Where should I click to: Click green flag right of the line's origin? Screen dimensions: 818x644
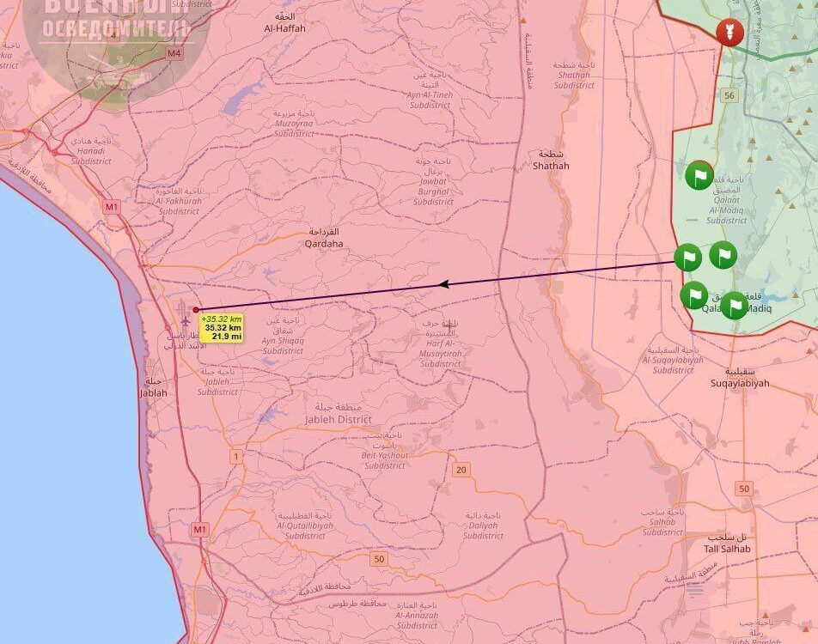pos(723,255)
